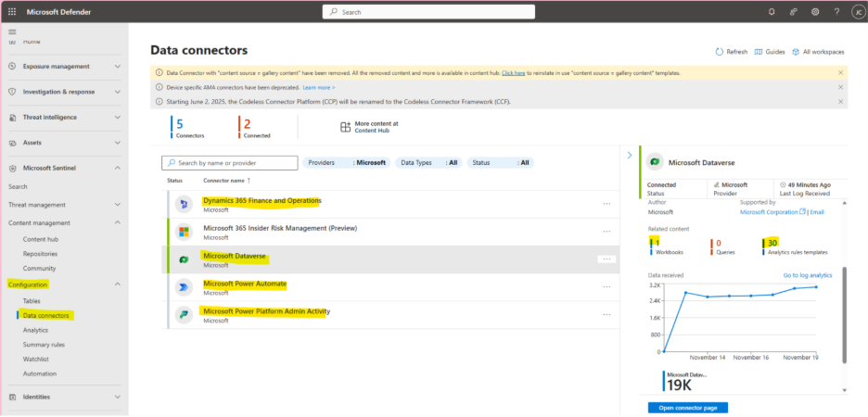Open the settings gear icon
The width and height of the screenshot is (868, 417).
point(815,12)
